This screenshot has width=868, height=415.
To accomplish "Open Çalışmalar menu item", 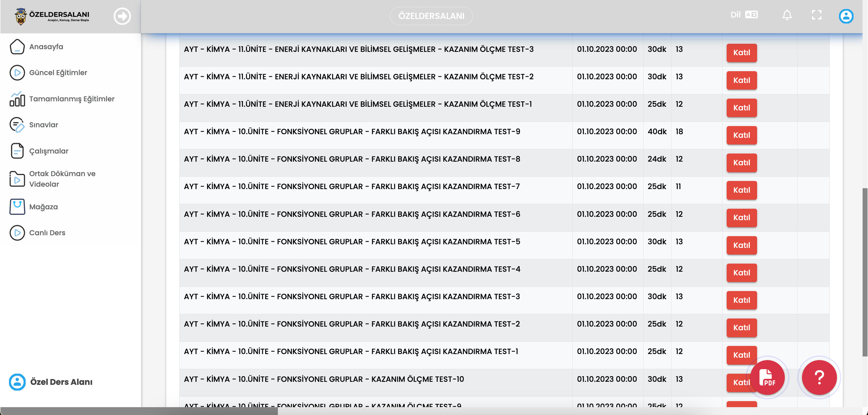I will point(49,151).
